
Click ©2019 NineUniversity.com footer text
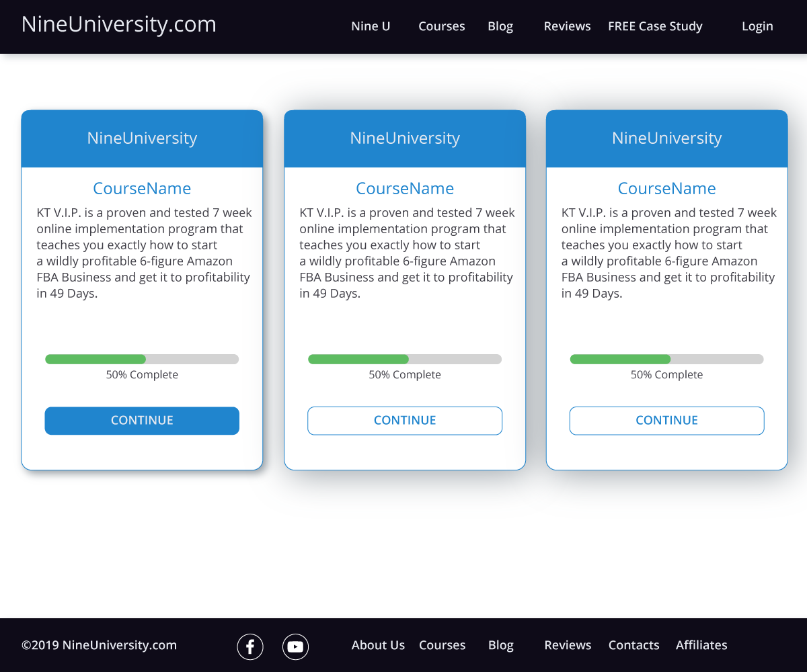point(99,645)
